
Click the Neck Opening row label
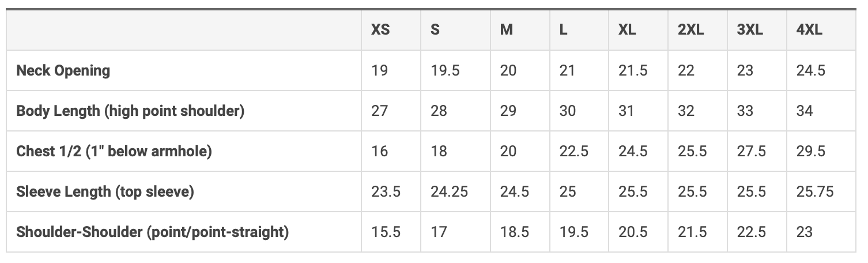coord(63,70)
